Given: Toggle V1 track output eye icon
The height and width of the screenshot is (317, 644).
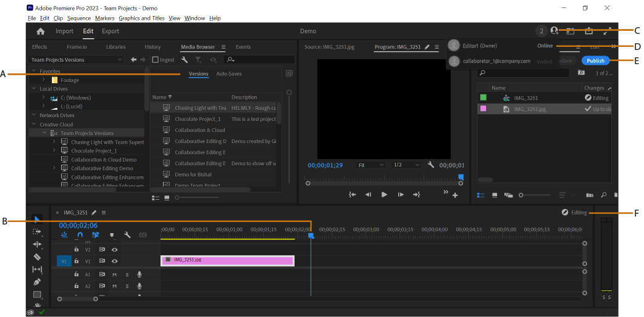Looking at the screenshot, I should point(115,261).
